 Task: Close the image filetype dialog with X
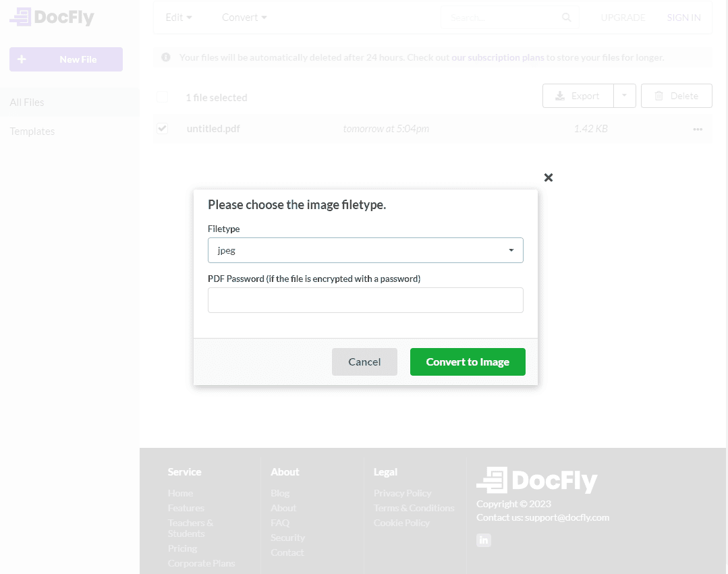[x=549, y=177]
